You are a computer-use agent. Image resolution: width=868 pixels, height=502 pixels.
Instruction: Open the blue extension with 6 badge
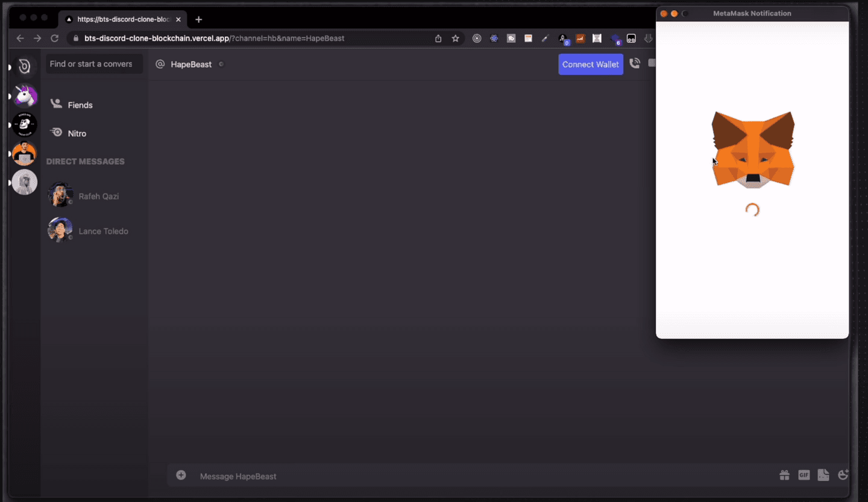(x=615, y=39)
